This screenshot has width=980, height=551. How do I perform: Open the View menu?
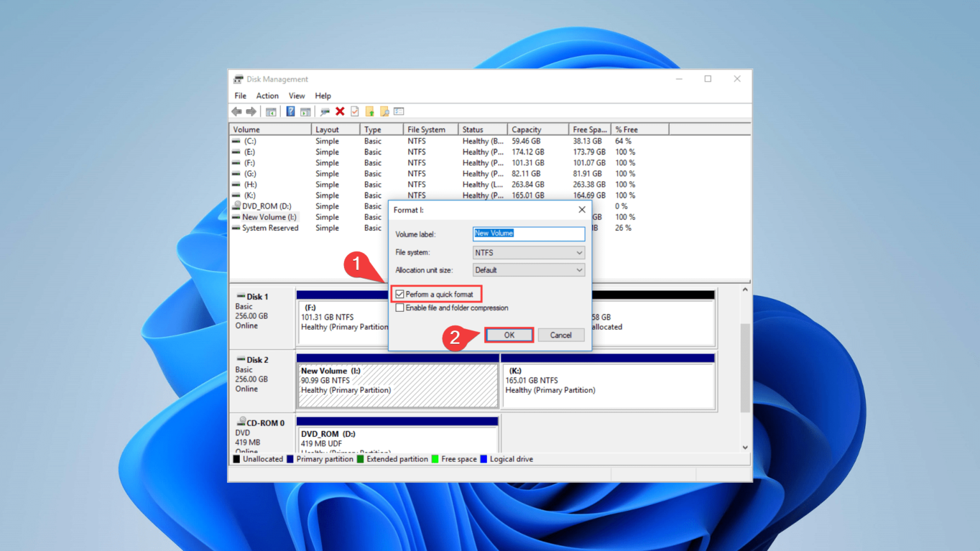[297, 96]
